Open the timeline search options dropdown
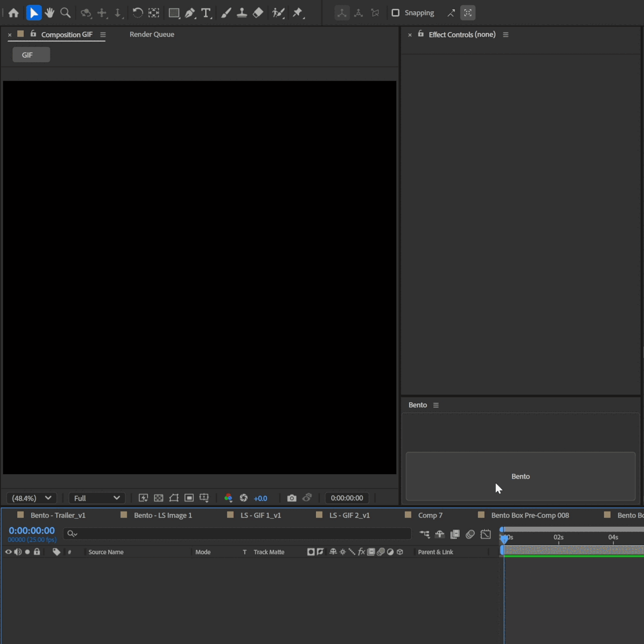The image size is (644, 644). click(x=72, y=534)
